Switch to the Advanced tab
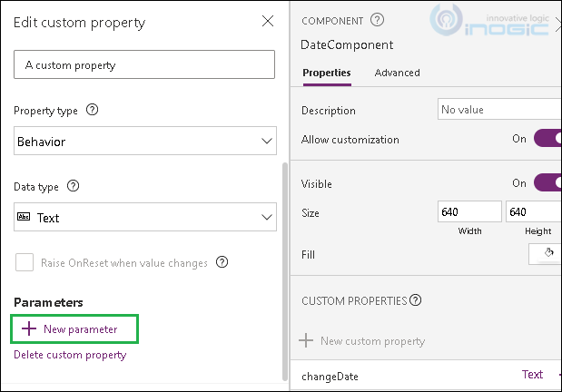This screenshot has width=562, height=392. (397, 73)
